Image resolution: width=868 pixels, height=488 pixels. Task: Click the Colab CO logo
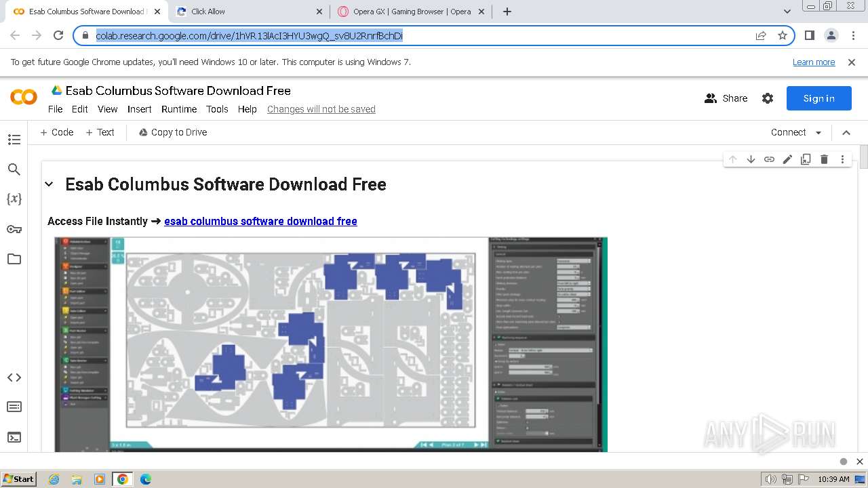24,98
